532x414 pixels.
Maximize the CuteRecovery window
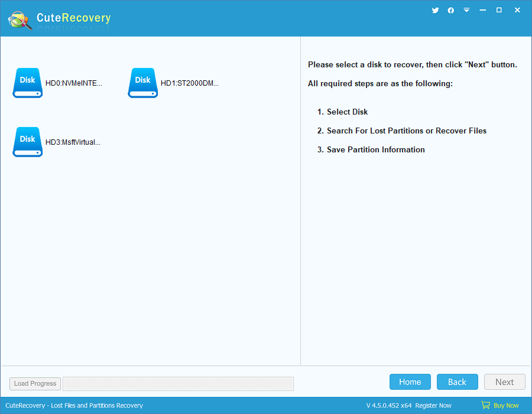(499, 10)
